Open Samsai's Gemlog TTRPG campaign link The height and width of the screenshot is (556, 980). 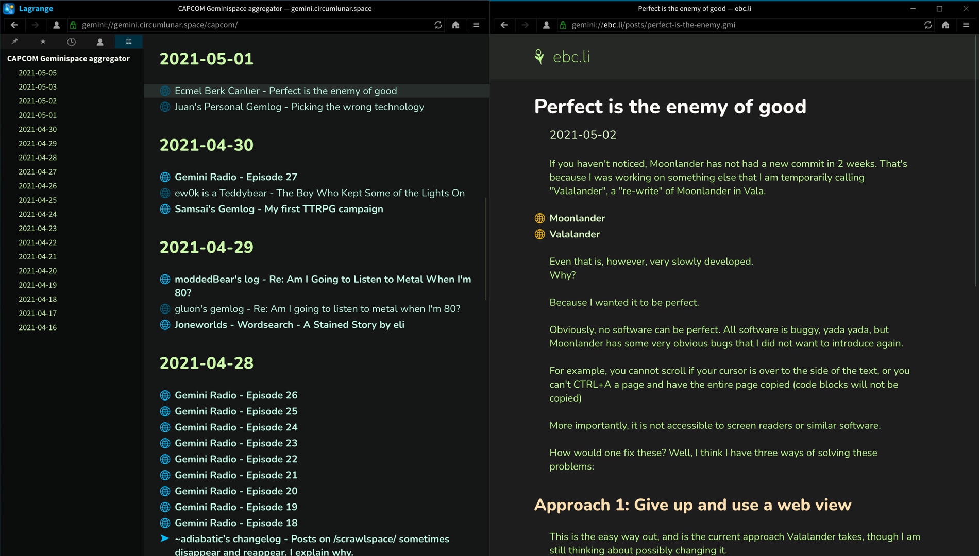coord(279,209)
